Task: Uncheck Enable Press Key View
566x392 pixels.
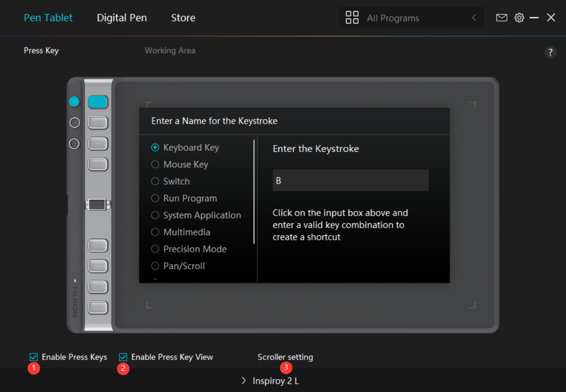Action: tap(123, 357)
